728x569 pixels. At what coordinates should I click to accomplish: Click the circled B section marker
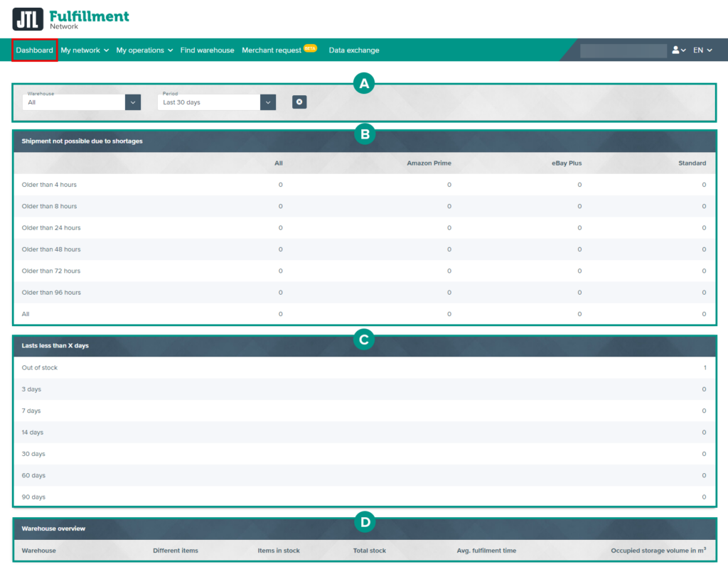(x=364, y=133)
